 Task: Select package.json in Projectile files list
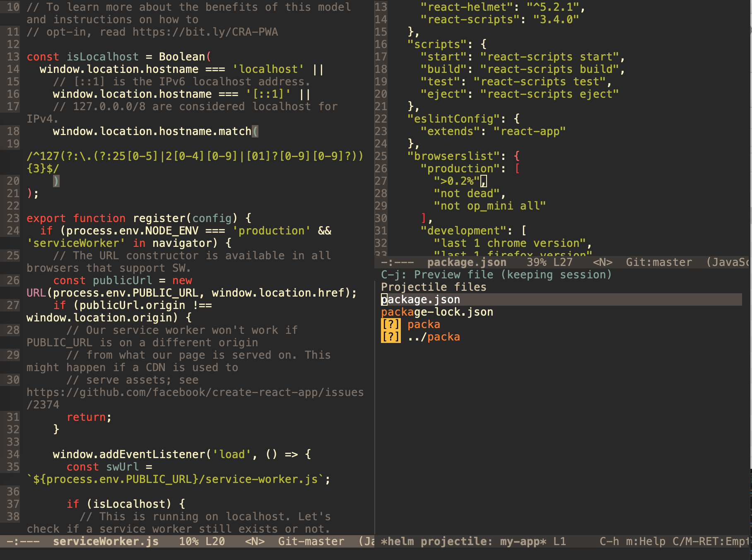561,299
